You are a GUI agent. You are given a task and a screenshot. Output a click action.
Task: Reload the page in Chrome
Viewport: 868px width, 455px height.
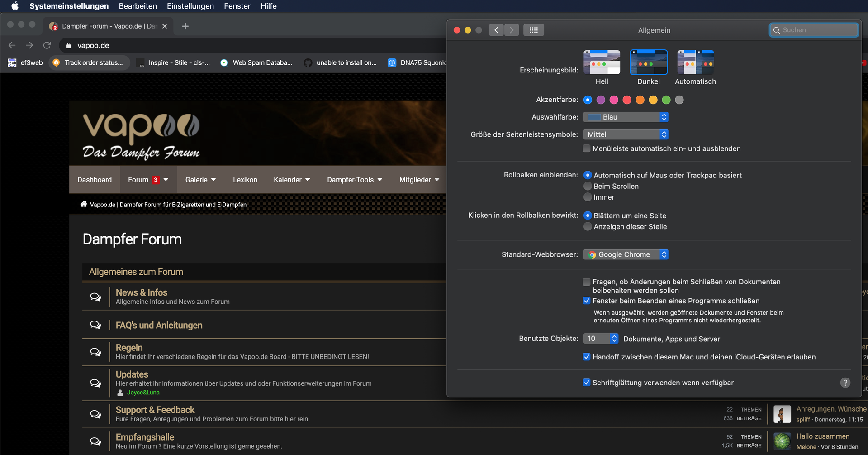click(47, 45)
